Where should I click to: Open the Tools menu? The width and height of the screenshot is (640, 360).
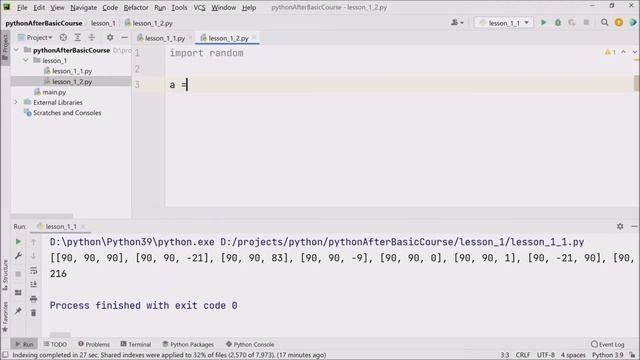(x=179, y=7)
